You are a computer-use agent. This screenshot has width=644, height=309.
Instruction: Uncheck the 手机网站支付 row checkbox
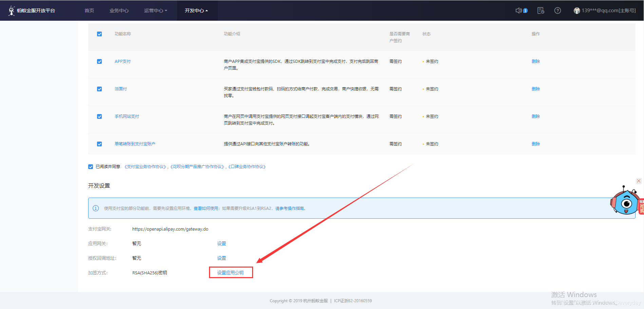99,116
